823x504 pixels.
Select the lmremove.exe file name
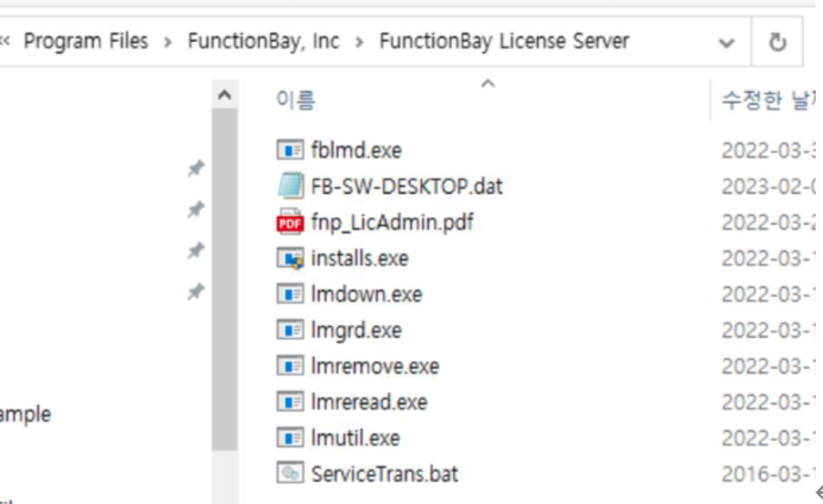pyautogui.click(x=375, y=366)
